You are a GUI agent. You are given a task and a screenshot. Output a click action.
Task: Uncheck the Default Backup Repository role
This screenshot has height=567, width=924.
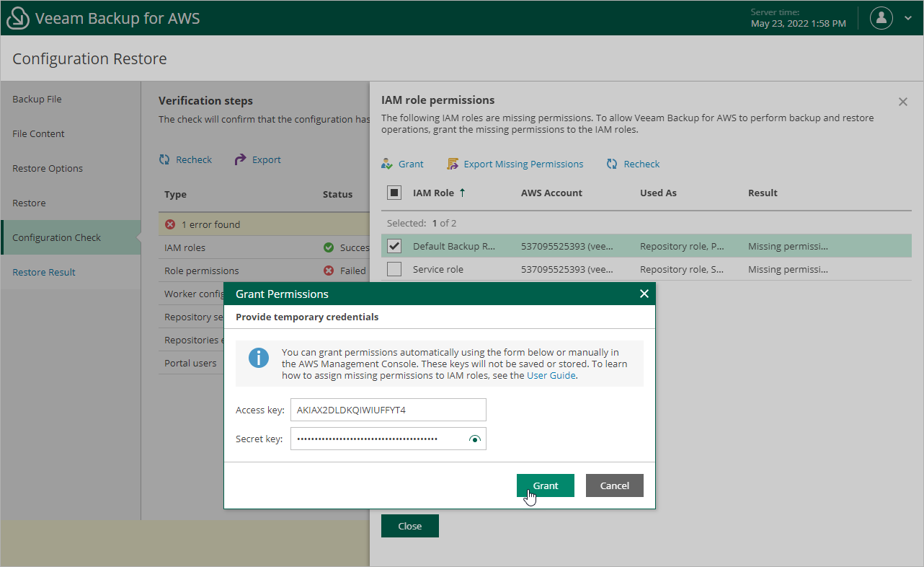click(394, 246)
